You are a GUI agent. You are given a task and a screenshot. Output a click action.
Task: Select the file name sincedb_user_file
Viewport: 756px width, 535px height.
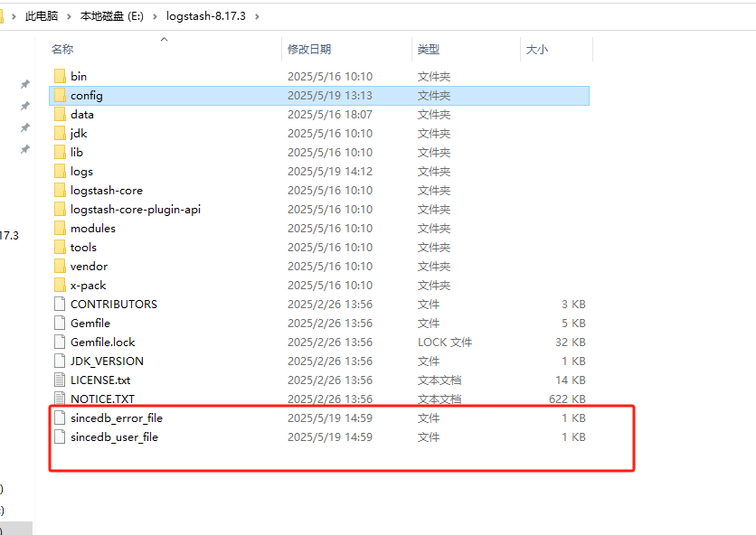[x=114, y=436]
